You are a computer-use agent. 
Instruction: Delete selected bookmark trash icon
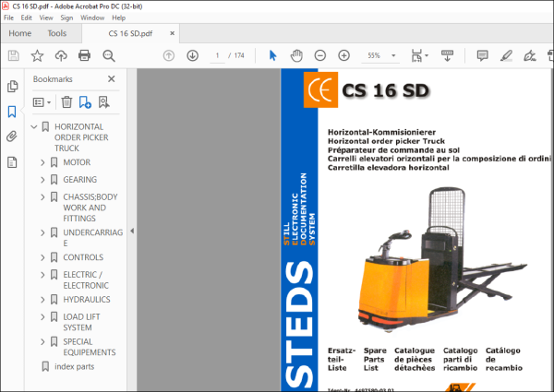66,102
